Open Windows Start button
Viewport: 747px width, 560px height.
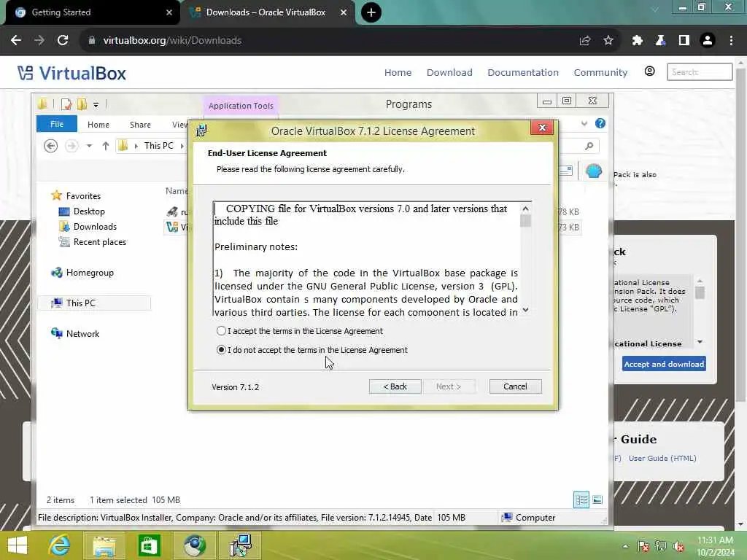pyautogui.click(x=18, y=545)
